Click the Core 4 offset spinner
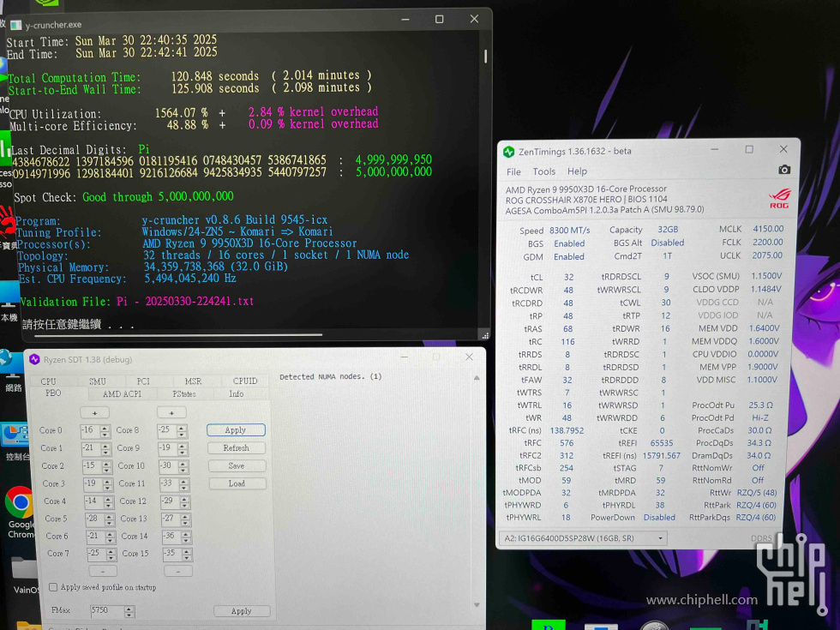 click(x=99, y=501)
